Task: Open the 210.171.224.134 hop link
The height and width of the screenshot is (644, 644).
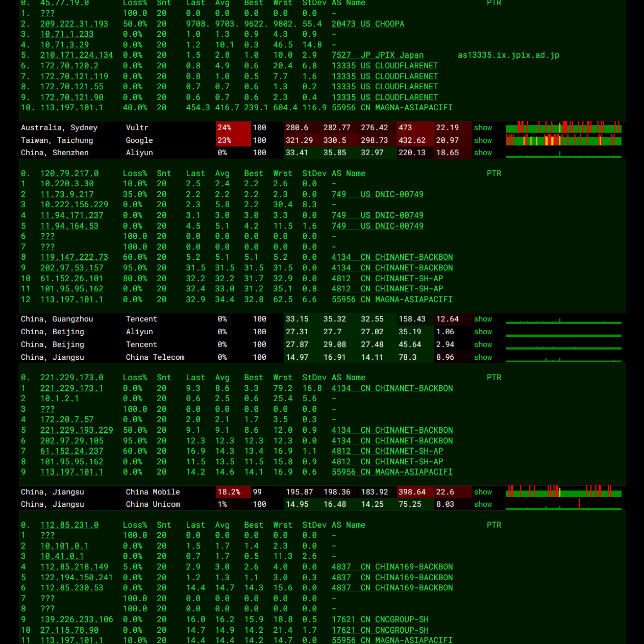Action: pos(77,55)
